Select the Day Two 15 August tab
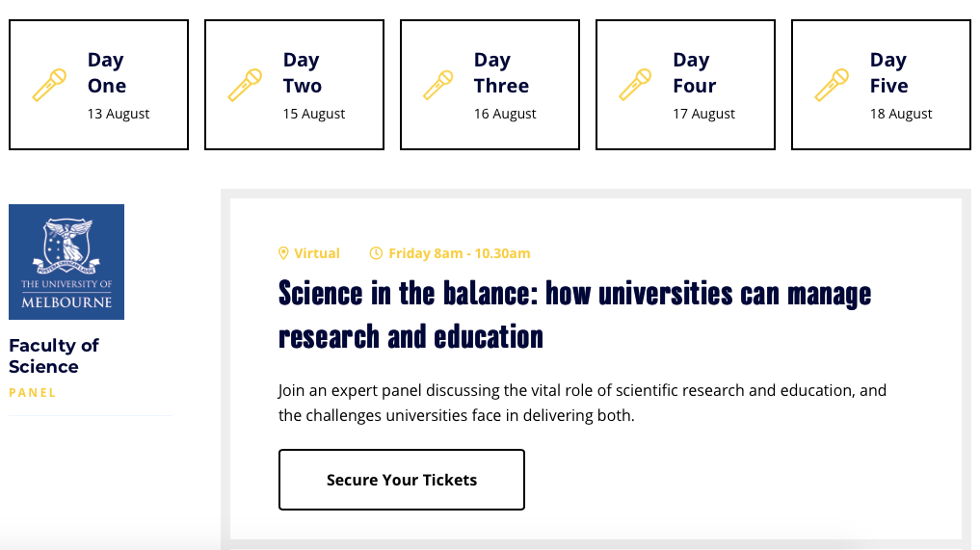 [294, 85]
